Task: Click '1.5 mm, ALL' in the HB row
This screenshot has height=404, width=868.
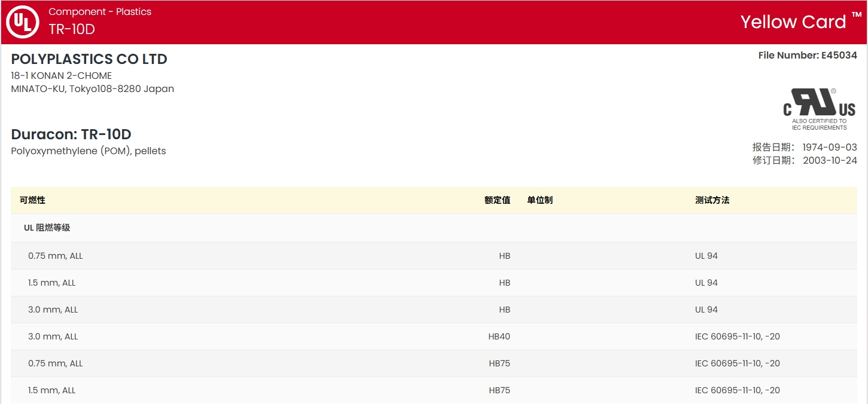Action: pos(52,283)
